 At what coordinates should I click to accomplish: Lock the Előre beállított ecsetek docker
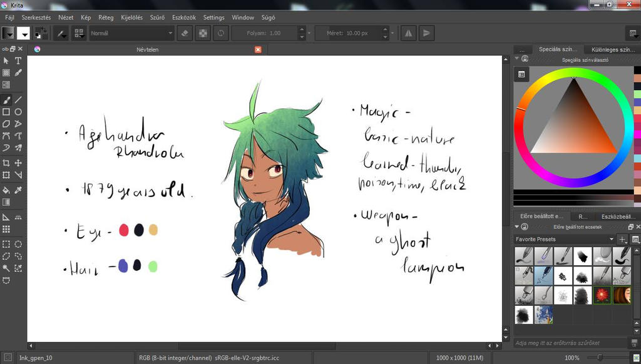525,227
